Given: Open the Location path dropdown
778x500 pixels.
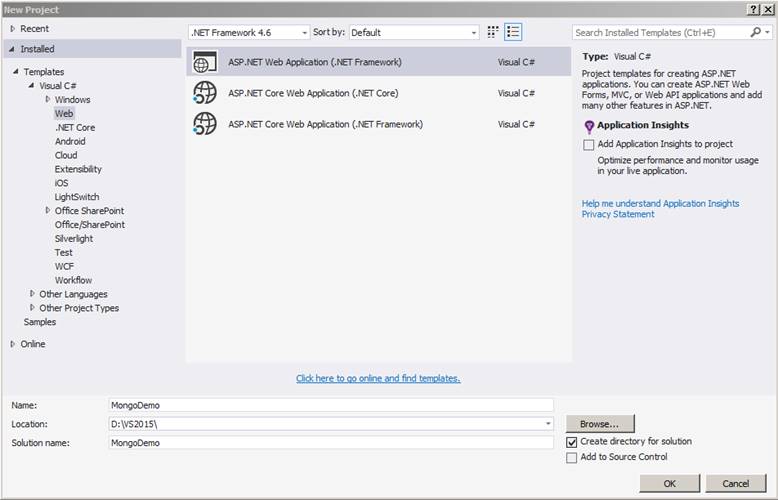Looking at the screenshot, I should point(548,424).
